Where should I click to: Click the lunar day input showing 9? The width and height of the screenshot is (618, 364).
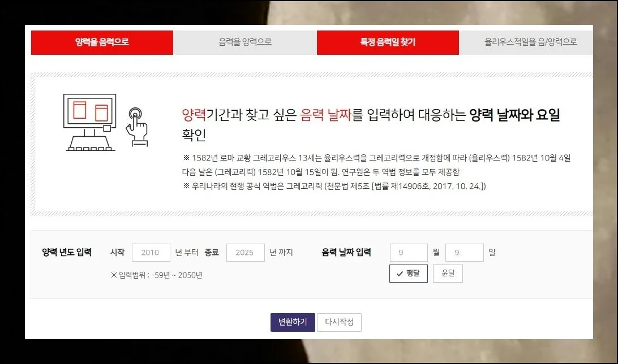click(465, 253)
